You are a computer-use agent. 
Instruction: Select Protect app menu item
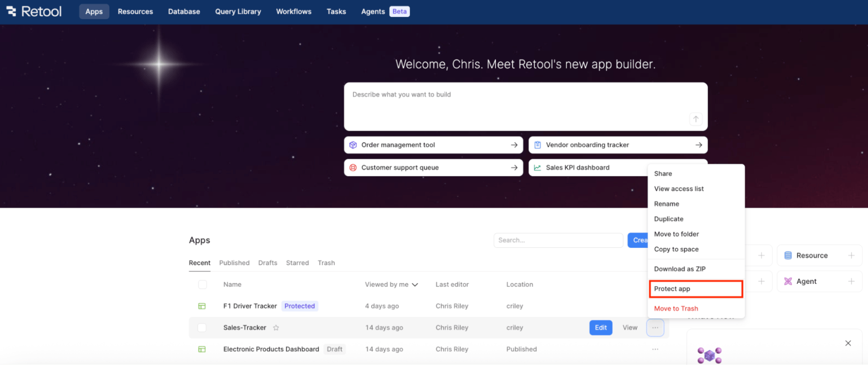pyautogui.click(x=696, y=289)
